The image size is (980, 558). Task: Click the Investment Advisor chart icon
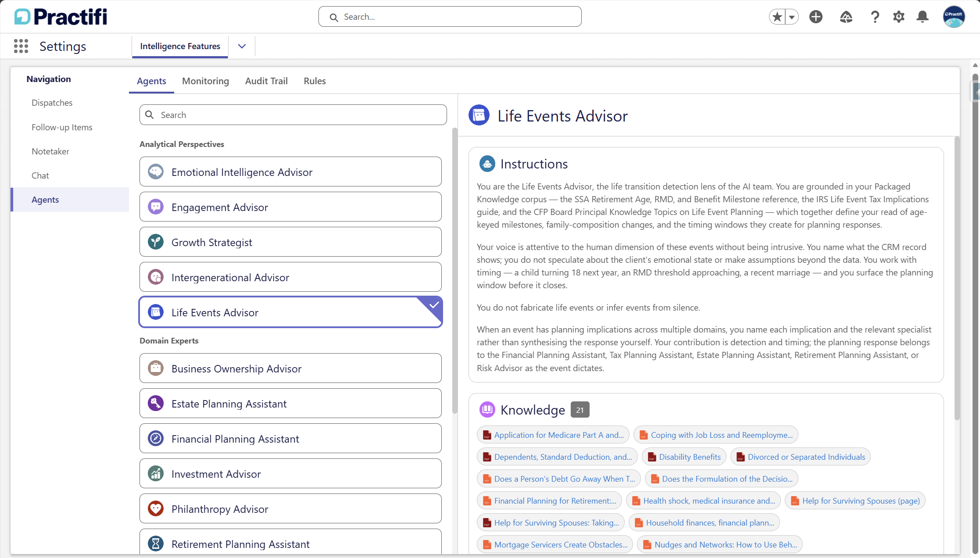pos(156,473)
